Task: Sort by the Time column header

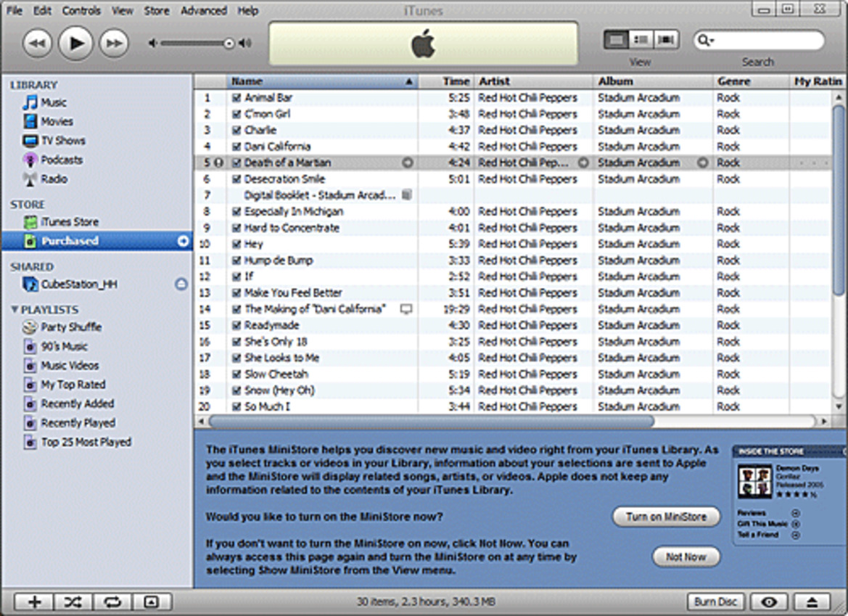Action: coord(446,82)
